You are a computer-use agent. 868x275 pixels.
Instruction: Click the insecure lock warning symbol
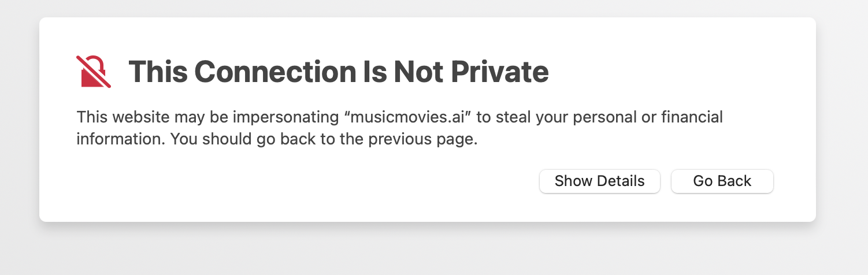[94, 72]
